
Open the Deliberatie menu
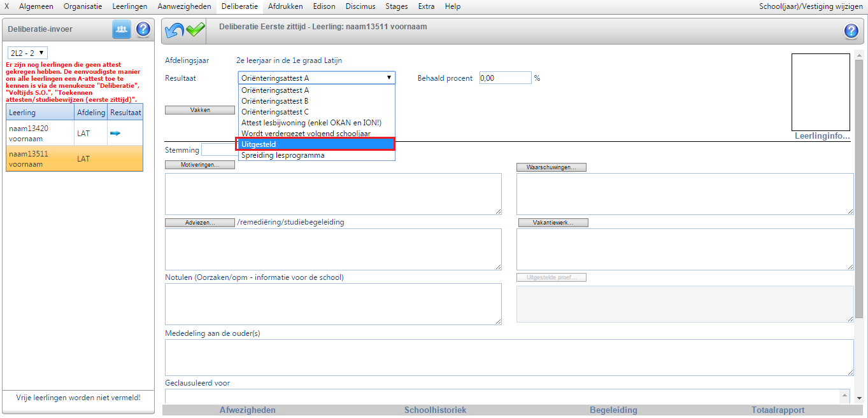click(x=239, y=6)
